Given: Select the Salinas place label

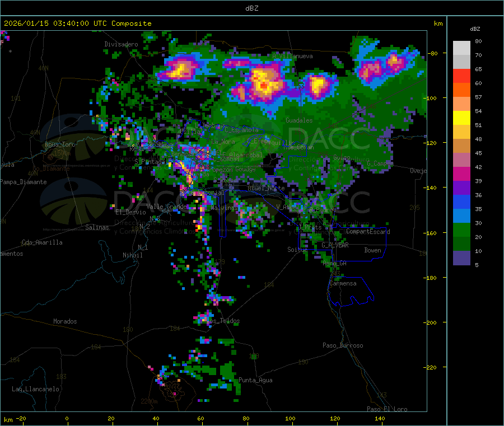Looking at the screenshot, I should coord(97,227).
